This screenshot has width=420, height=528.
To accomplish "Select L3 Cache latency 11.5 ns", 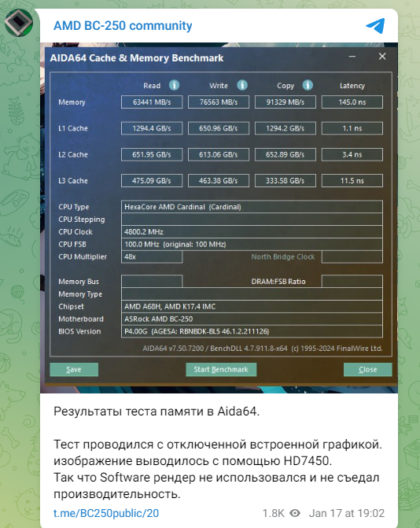I will click(x=352, y=181).
